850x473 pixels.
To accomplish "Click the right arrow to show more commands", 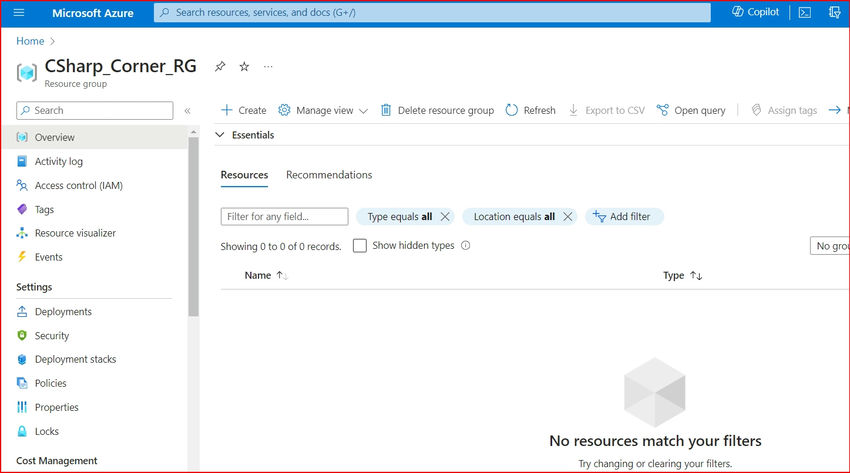I will point(834,110).
